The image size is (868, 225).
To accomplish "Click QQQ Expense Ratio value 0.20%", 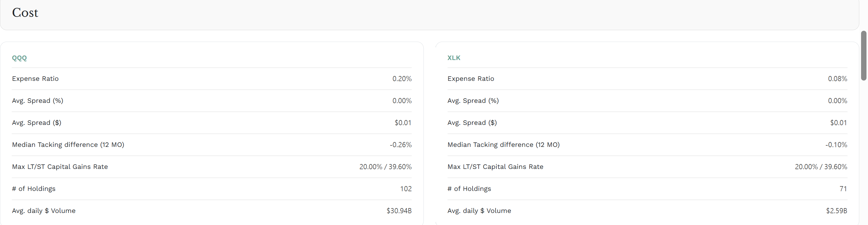I will (x=402, y=79).
